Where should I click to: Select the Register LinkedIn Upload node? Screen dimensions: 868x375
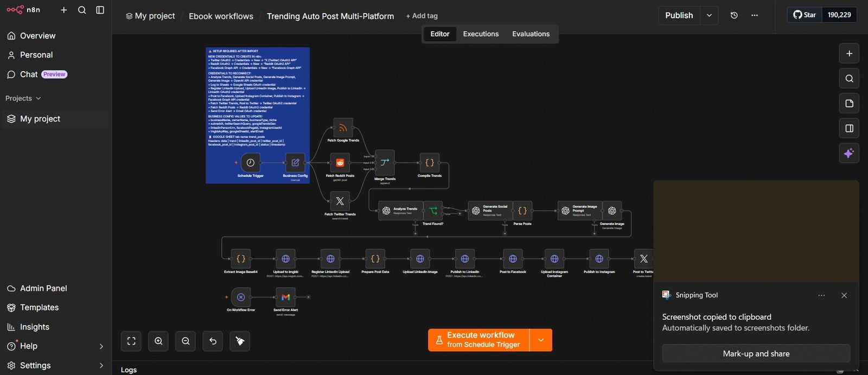click(330, 259)
